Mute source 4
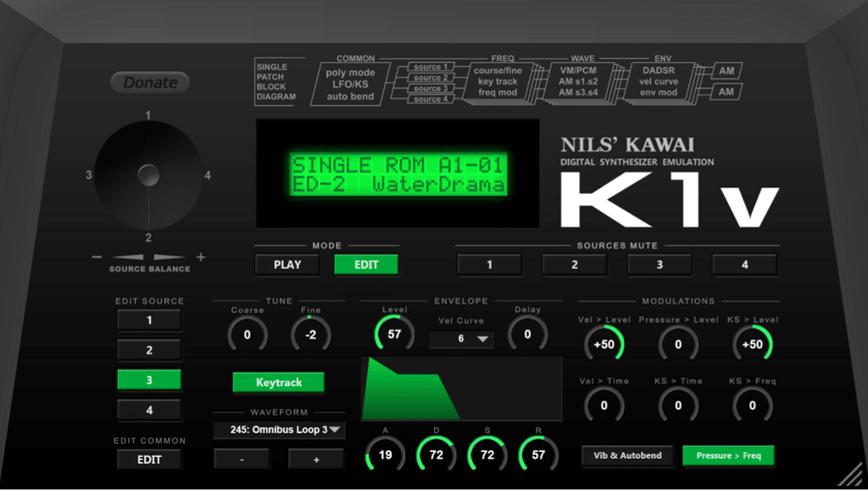868x491 pixels. (x=744, y=265)
